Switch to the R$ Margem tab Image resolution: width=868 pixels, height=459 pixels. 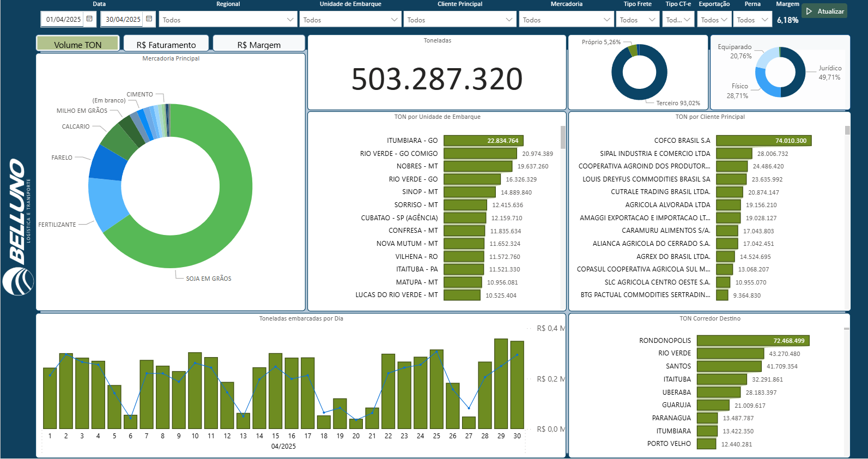(259, 44)
